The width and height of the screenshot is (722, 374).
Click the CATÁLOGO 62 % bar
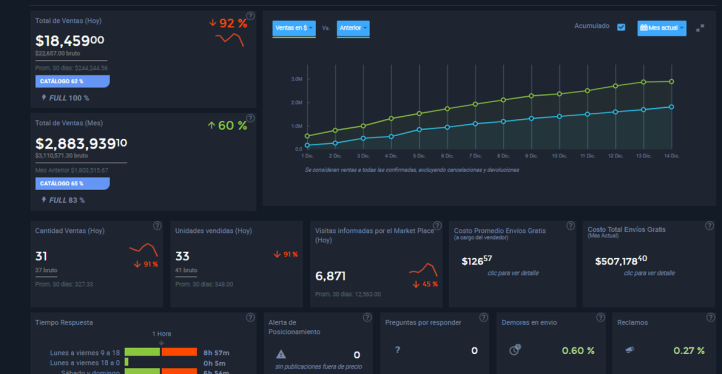[x=72, y=82]
